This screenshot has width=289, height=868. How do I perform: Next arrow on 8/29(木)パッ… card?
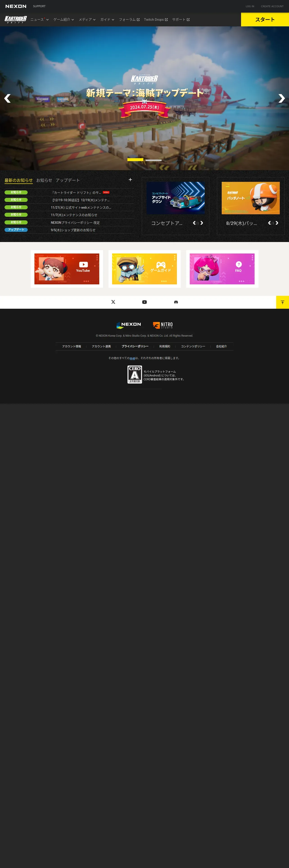point(277,223)
